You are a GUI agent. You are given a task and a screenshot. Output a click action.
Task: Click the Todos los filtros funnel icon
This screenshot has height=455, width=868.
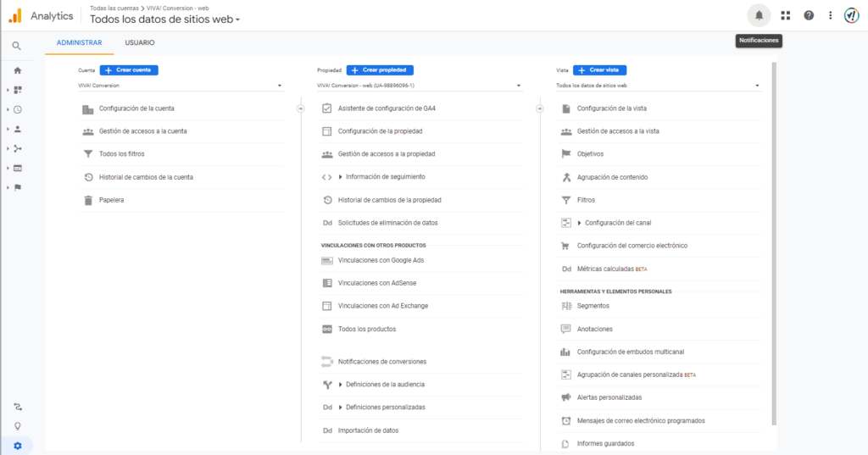click(x=88, y=154)
